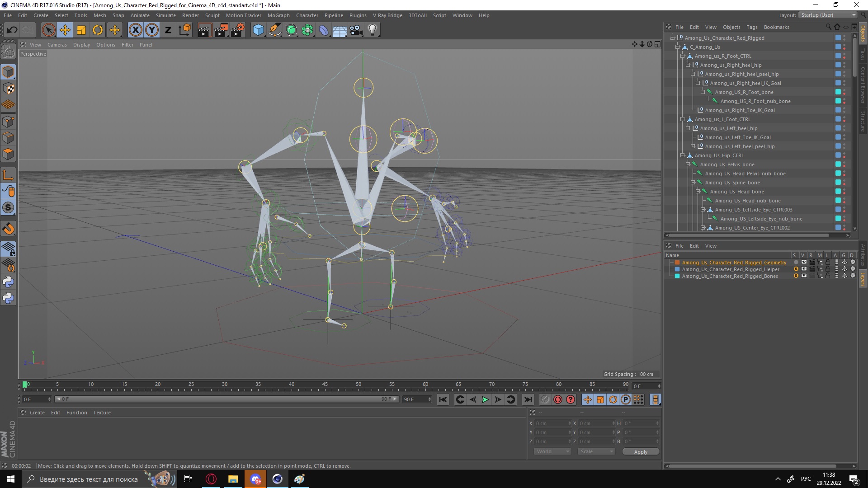Toggle Autokeying button
868x488 pixels.
pyautogui.click(x=558, y=399)
